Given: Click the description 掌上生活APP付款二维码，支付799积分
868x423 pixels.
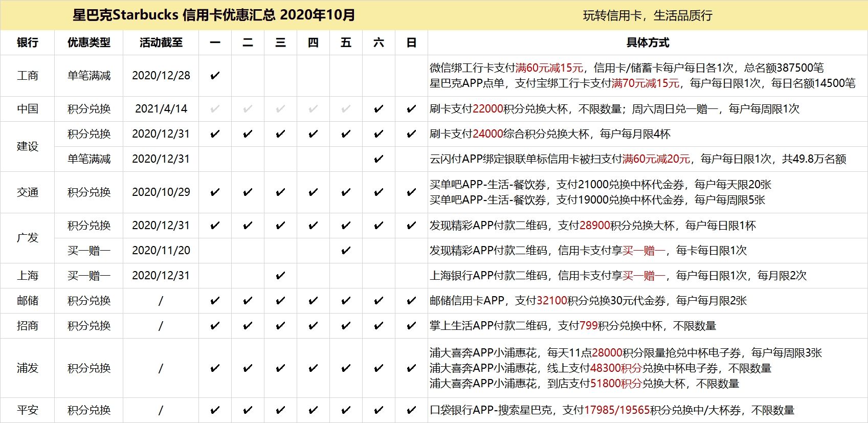Looking at the screenshot, I should (573, 326).
